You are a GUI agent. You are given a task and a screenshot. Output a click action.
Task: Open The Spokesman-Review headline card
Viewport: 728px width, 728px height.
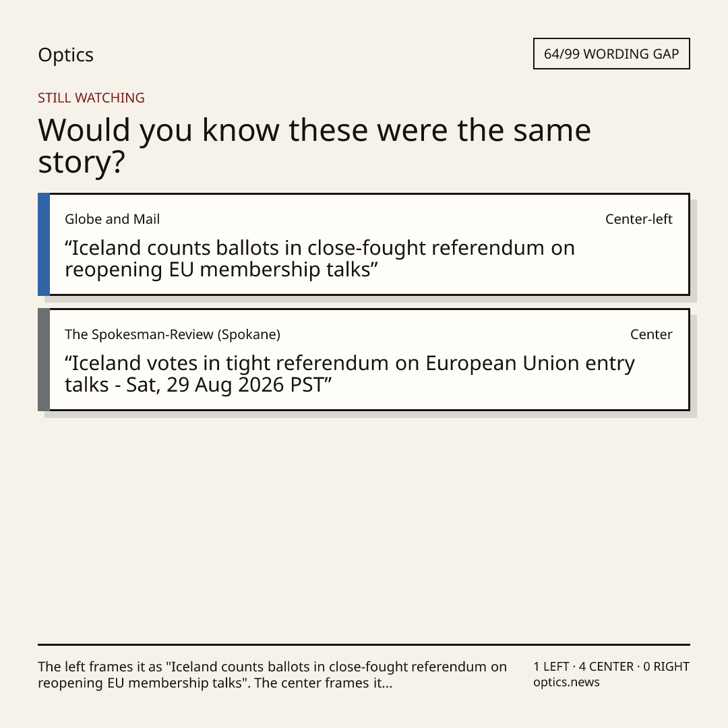[x=364, y=359]
